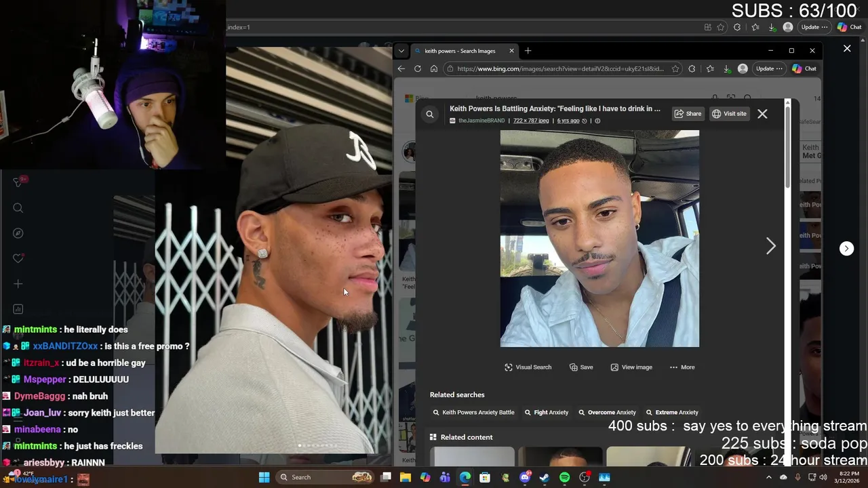Click the info circle icon beside image date
This screenshot has width=868, height=488.
click(x=597, y=121)
